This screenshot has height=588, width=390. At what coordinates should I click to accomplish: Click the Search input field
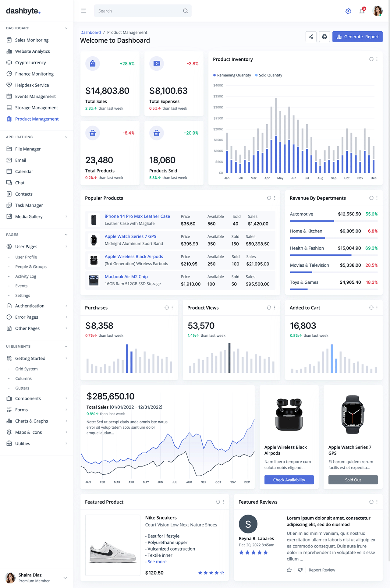tap(139, 11)
